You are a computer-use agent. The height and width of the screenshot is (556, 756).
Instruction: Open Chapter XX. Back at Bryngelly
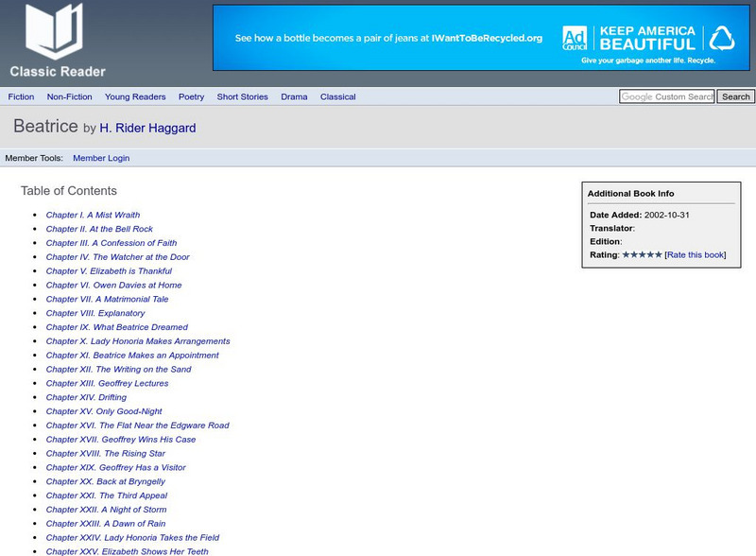pos(106,480)
